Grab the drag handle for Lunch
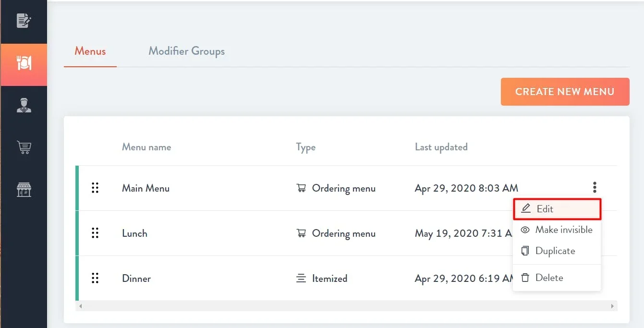Screen dimensions: 644x328 point(95,233)
